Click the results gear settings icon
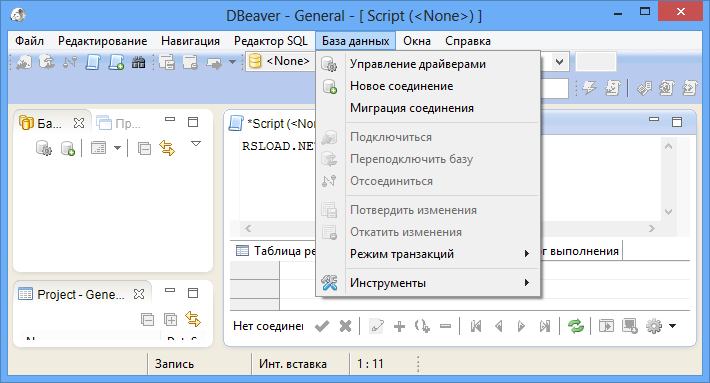Screen dimensions: 710x383 [653, 326]
